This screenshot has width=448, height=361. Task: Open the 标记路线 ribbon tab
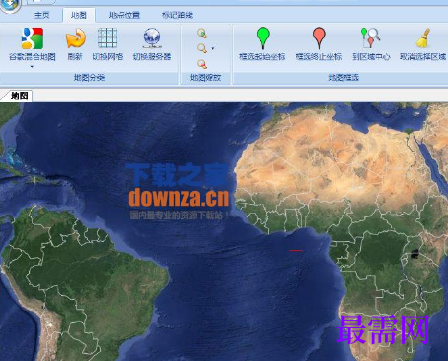pyautogui.click(x=177, y=15)
